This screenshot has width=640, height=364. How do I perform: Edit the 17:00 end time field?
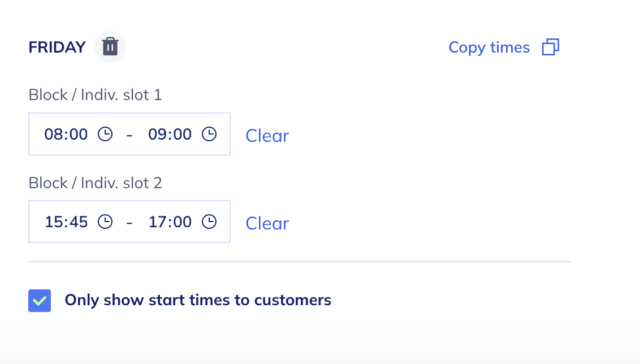pyautogui.click(x=170, y=222)
